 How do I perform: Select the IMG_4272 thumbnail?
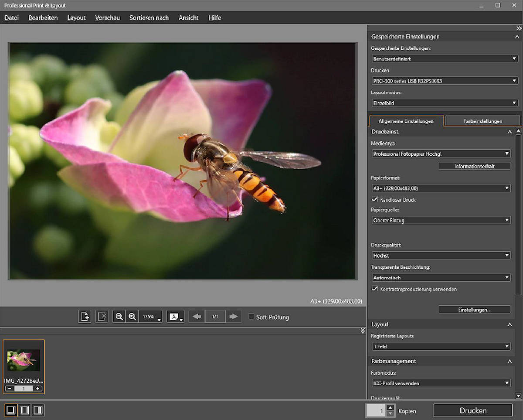click(24, 361)
